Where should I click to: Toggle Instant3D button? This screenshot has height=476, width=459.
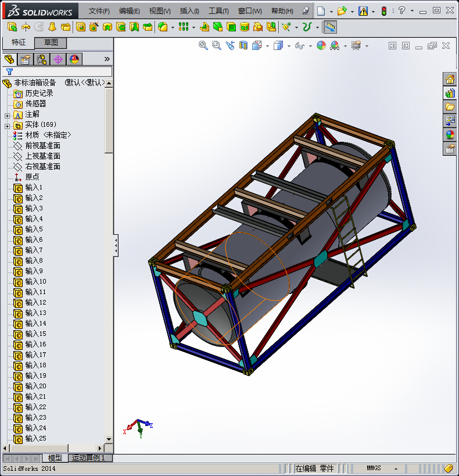coord(330,27)
